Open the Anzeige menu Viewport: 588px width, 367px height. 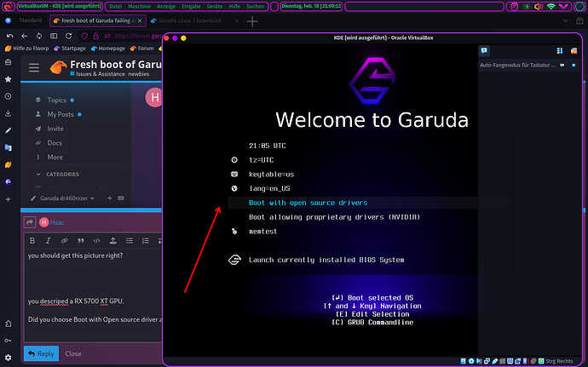166,6
